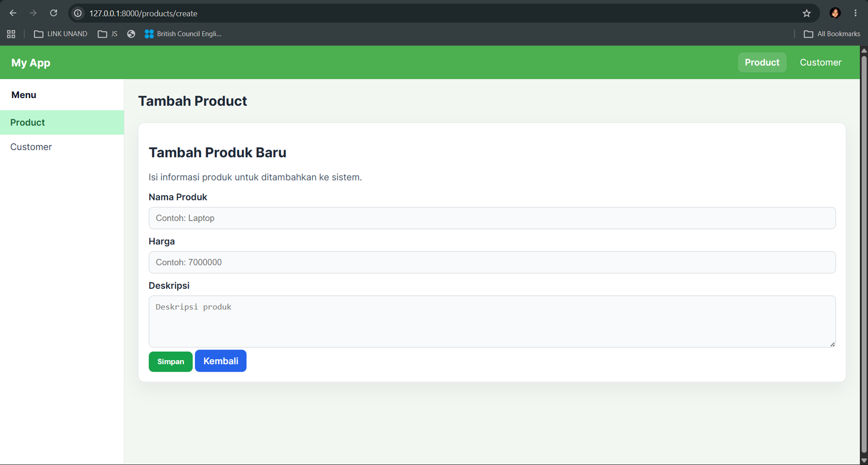Open the Chrome three-dot menu
The width and height of the screenshot is (868, 465).
coord(856,13)
